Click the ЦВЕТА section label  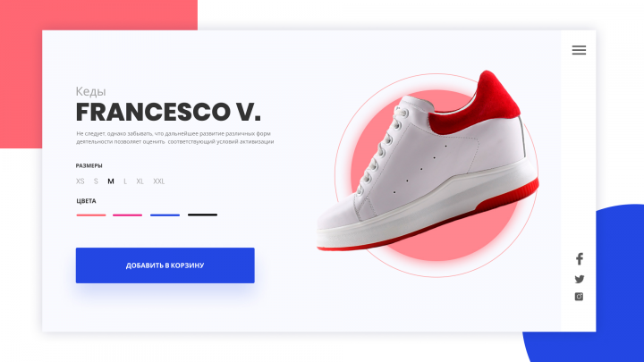tap(86, 201)
